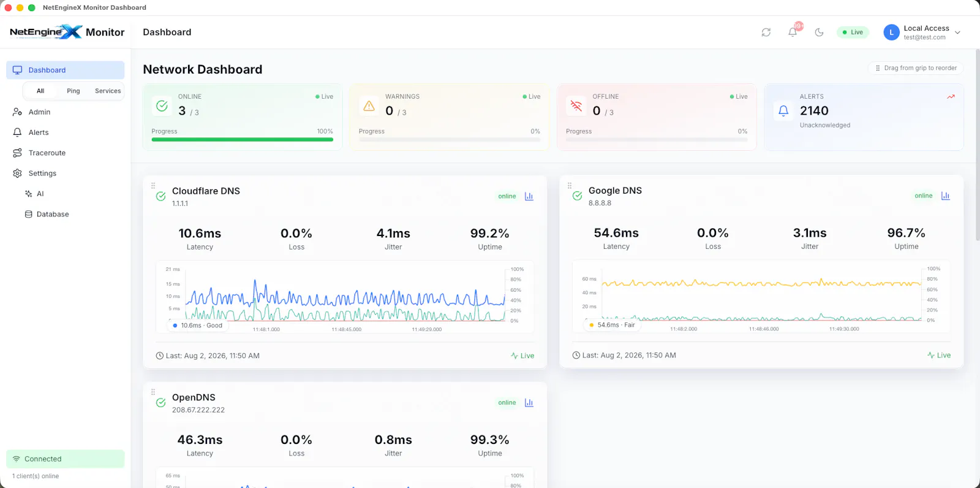Click Cloudflare latency chart

click(x=345, y=297)
